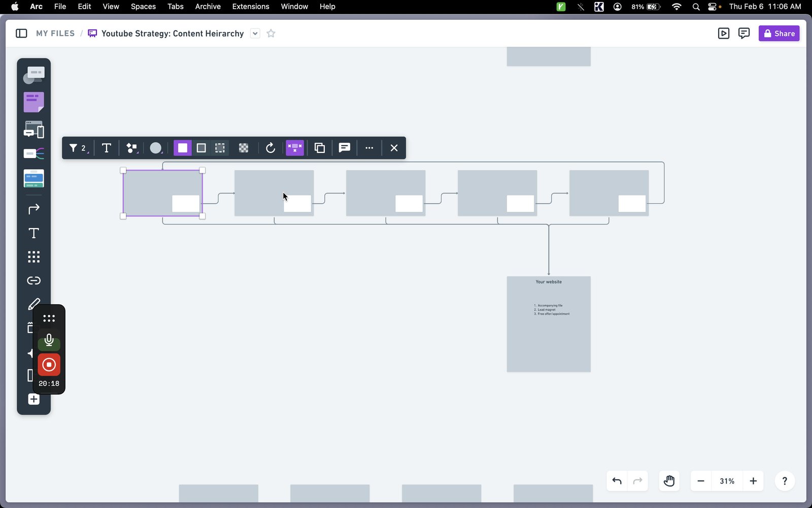This screenshot has width=812, height=508.
Task: Add a comment to the selection
Action: (x=344, y=148)
